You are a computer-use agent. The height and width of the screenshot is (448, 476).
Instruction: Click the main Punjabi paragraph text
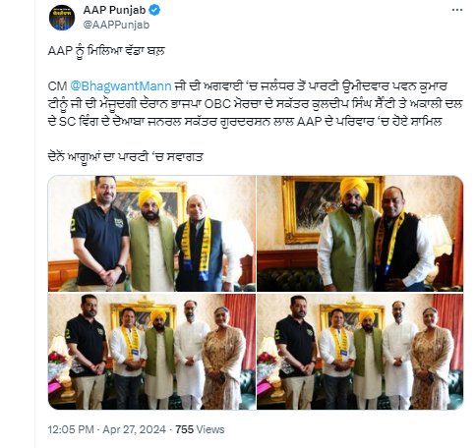point(255,104)
